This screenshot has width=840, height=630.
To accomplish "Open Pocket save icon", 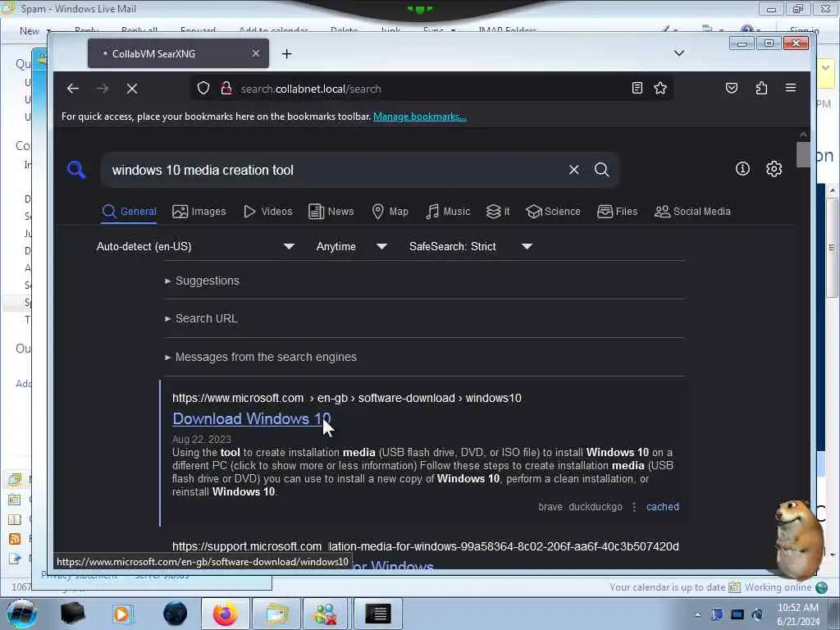I will click(x=731, y=88).
